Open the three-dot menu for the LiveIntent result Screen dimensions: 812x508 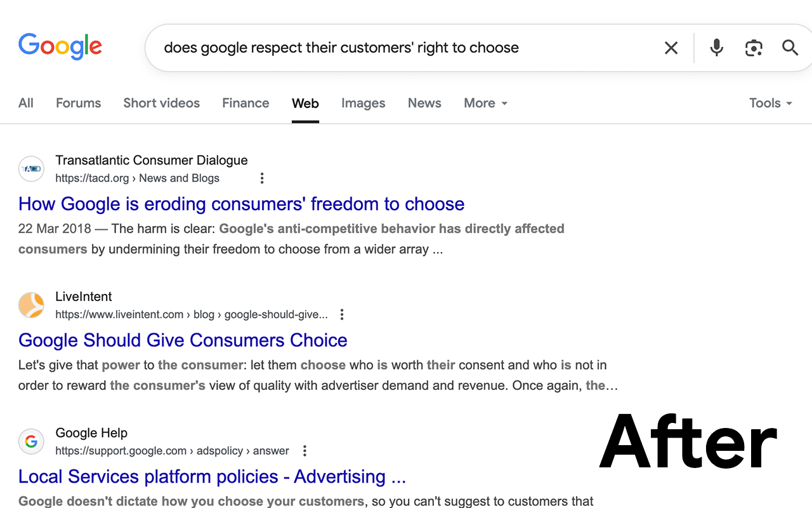click(x=341, y=314)
